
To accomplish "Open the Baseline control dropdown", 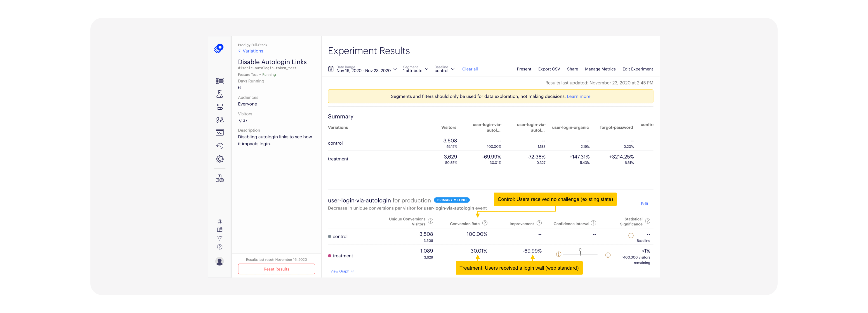I will click(444, 69).
